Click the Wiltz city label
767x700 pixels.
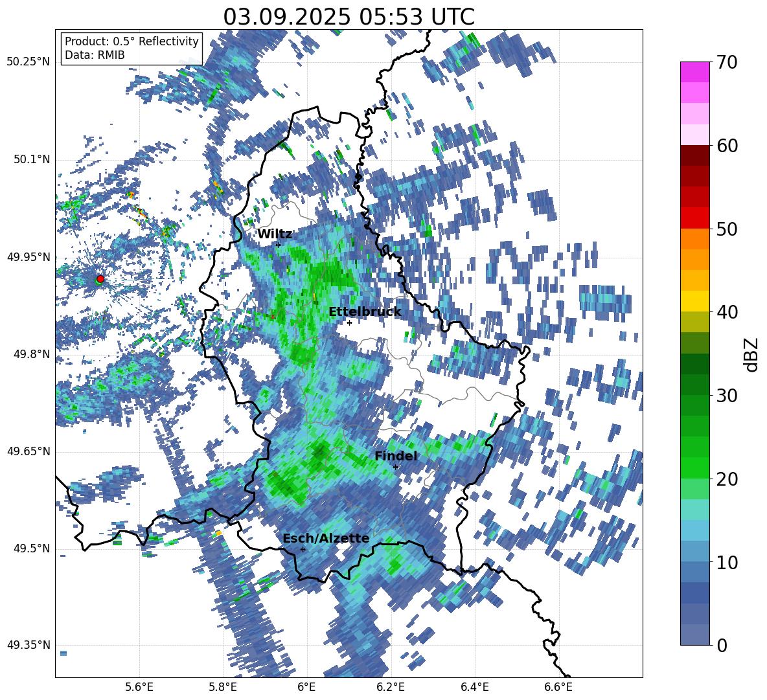275,234
